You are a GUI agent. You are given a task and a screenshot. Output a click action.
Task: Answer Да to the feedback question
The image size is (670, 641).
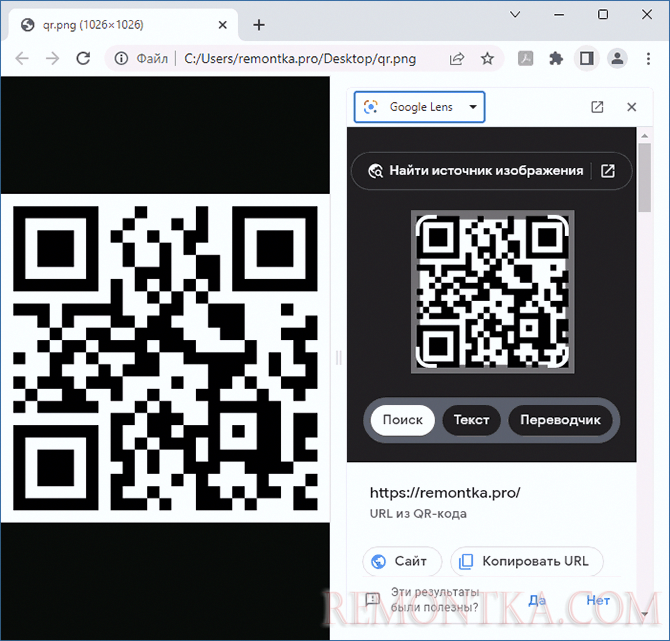pyautogui.click(x=537, y=600)
